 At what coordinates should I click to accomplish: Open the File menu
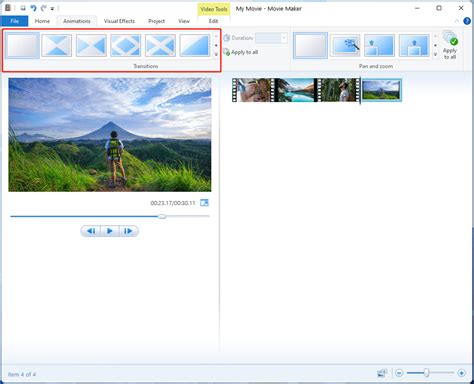coord(15,21)
